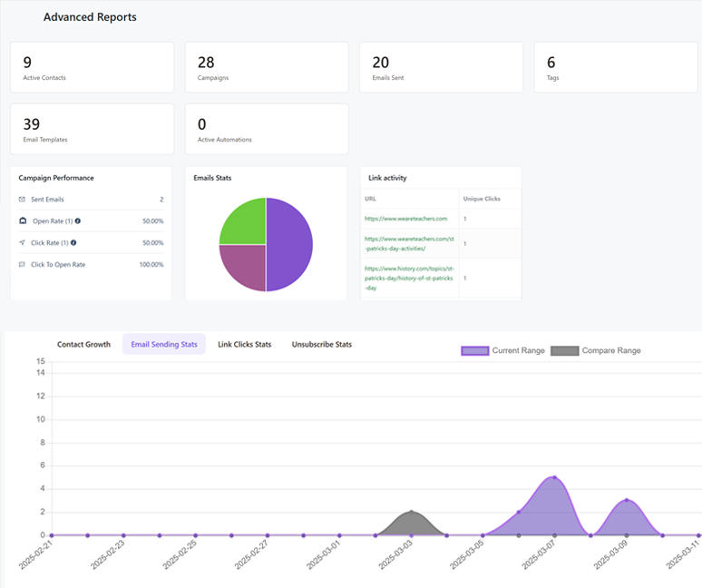Switch to the Contact Growth tab

coord(83,345)
